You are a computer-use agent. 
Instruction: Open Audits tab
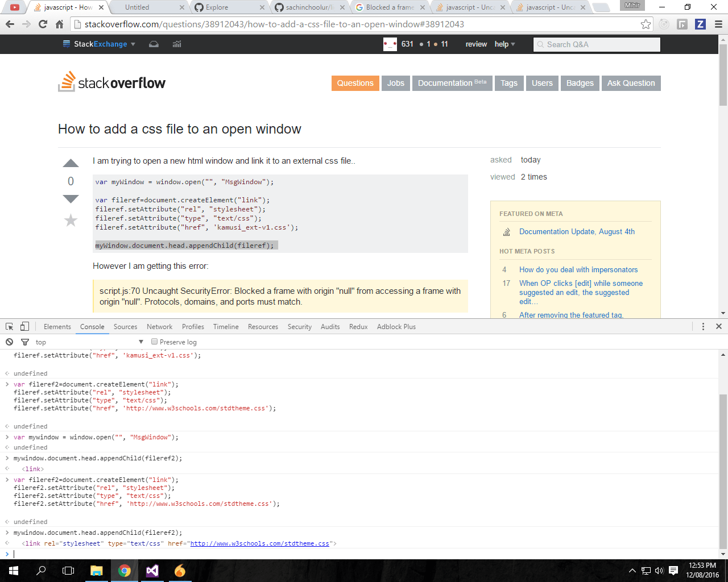[x=330, y=327]
